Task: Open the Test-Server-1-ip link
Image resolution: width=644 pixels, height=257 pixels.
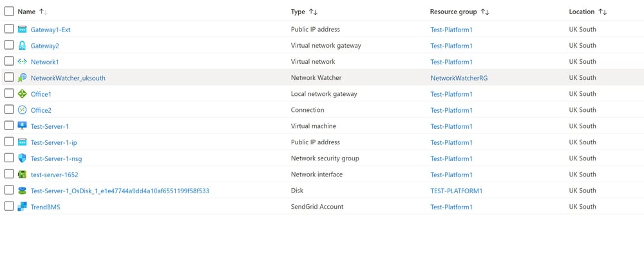Action: (x=54, y=142)
